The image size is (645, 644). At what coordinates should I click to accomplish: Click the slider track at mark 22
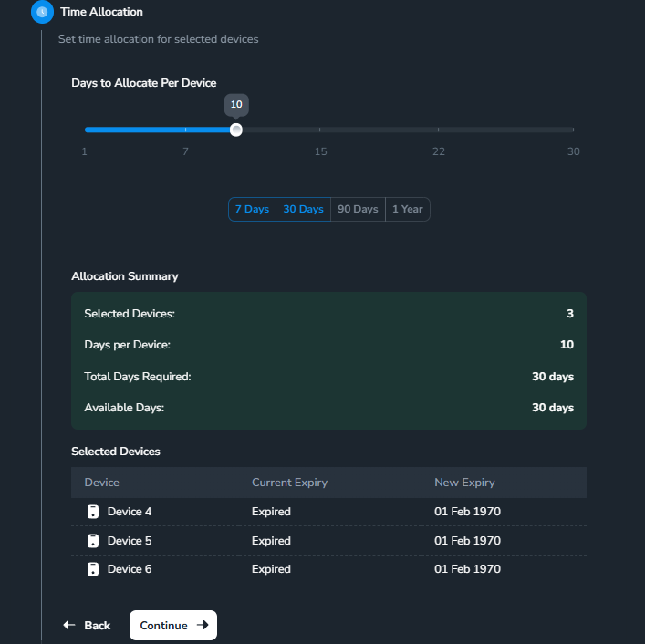[438, 130]
